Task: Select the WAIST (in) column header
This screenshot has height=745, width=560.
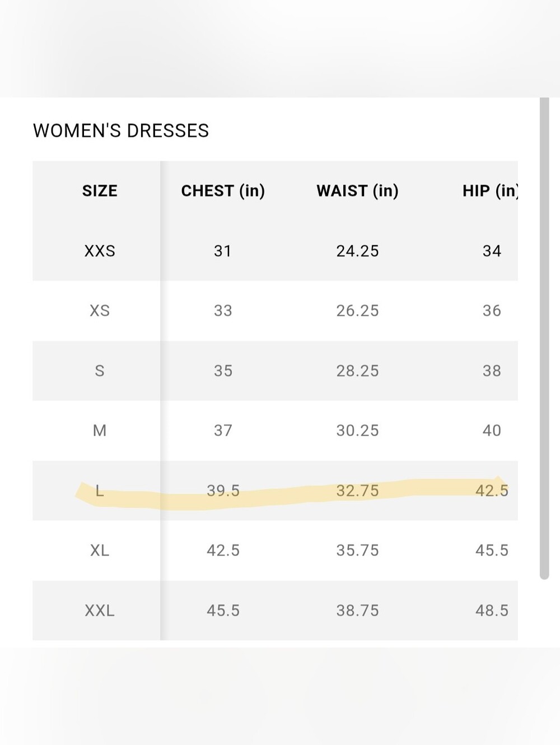Action: (x=357, y=191)
